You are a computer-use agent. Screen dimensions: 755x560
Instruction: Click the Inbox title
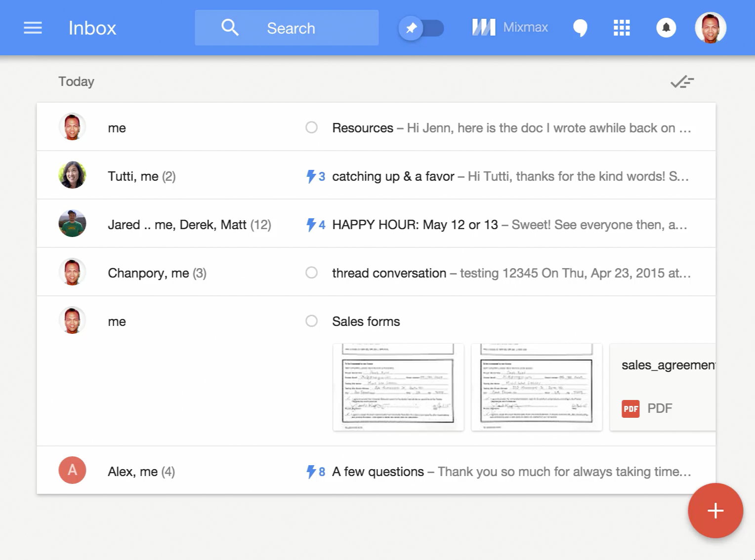[x=92, y=28]
